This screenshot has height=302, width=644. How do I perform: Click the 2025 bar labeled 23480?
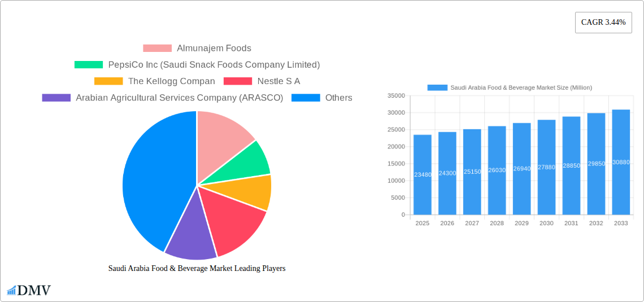[423, 175]
